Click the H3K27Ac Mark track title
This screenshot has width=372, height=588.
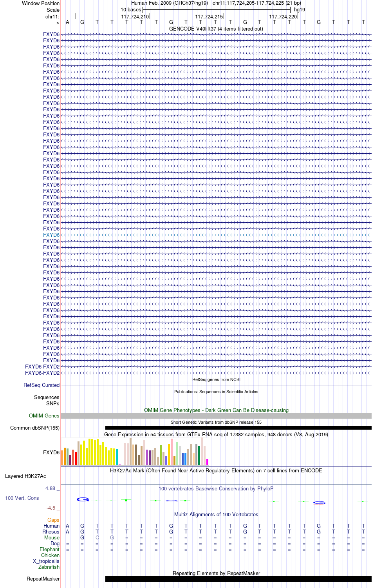coord(216,470)
